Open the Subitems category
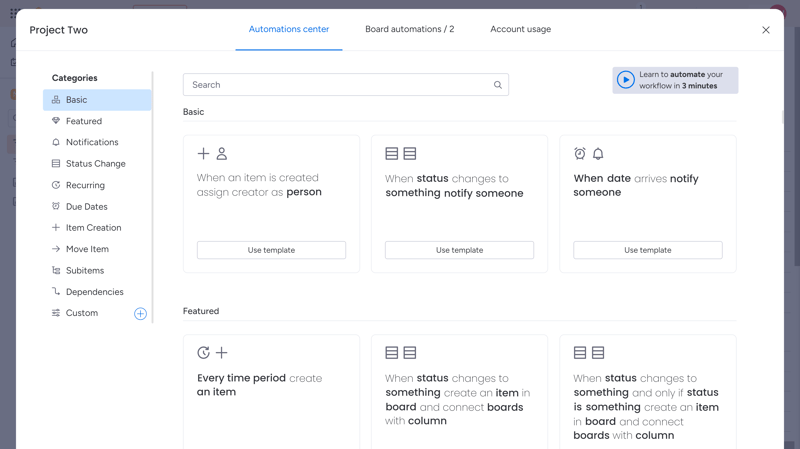The height and width of the screenshot is (449, 800). tap(85, 271)
